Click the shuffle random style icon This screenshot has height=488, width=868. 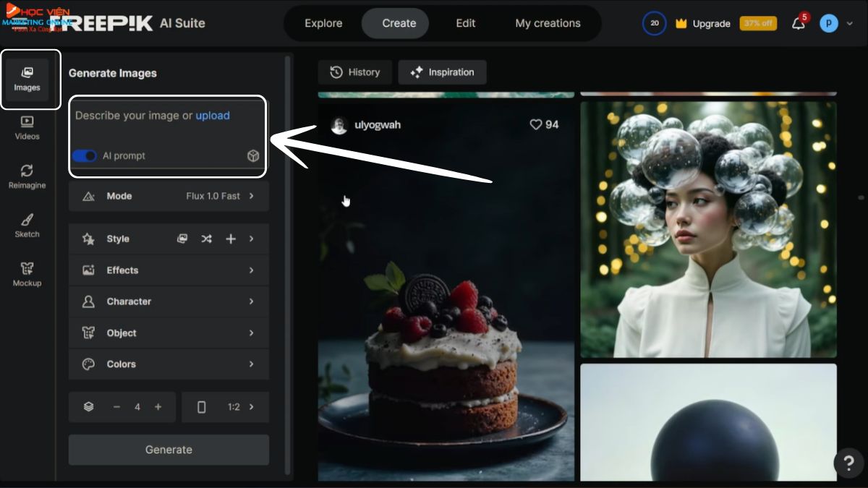point(206,239)
